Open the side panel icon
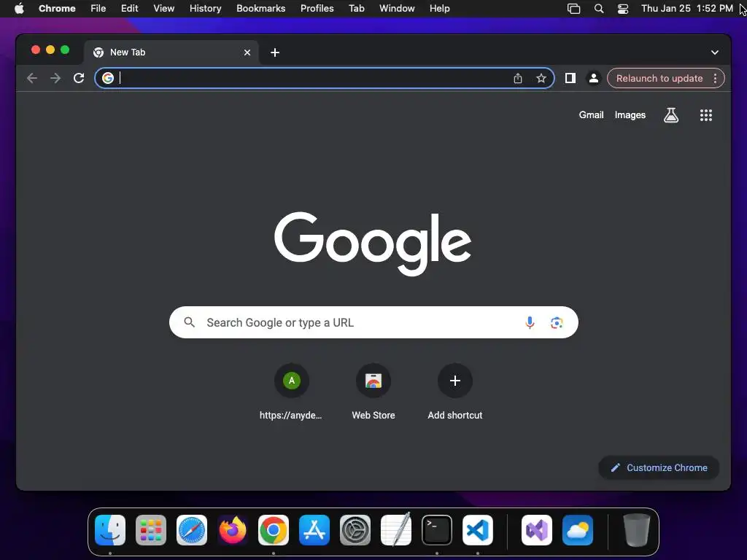The image size is (747, 560). click(570, 78)
